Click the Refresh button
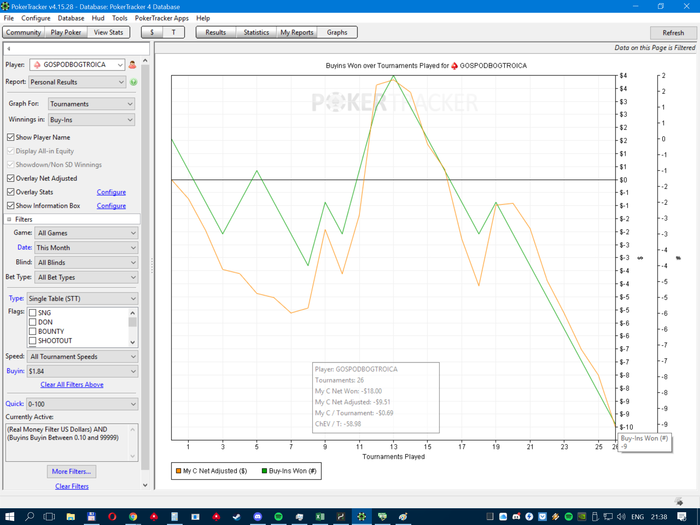This screenshot has width=700, height=525. (673, 33)
